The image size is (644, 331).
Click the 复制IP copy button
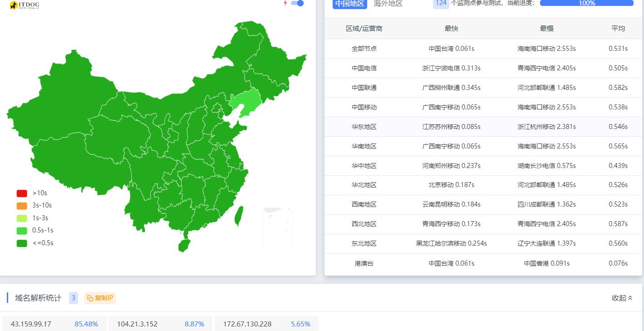point(100,298)
